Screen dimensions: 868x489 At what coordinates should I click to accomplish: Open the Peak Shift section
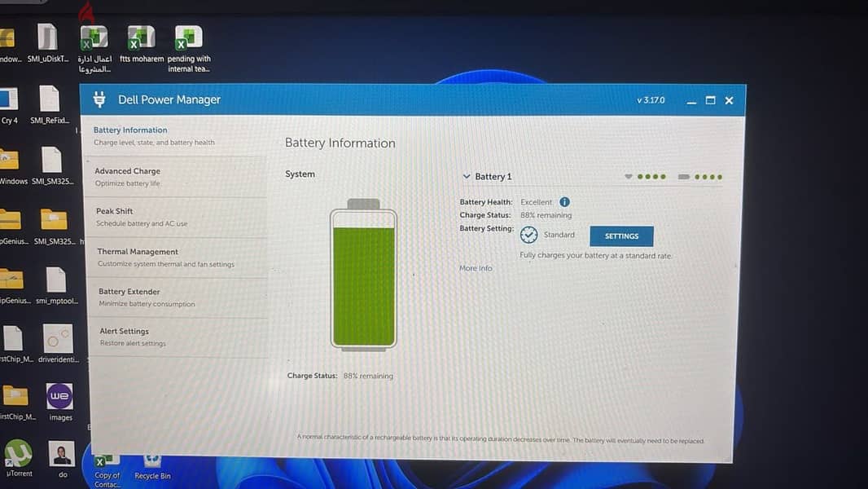point(177,217)
